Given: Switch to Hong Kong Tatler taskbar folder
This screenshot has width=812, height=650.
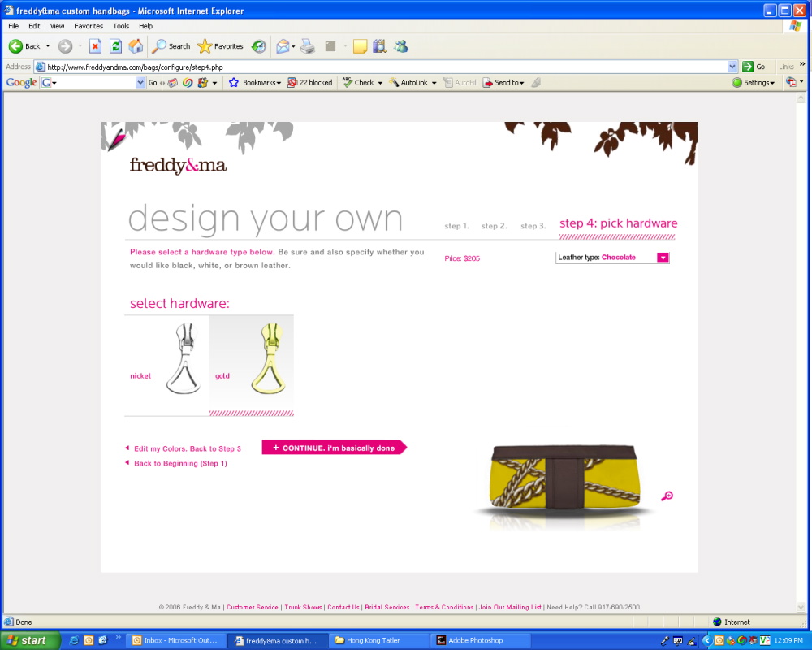Looking at the screenshot, I should pyautogui.click(x=378, y=641).
